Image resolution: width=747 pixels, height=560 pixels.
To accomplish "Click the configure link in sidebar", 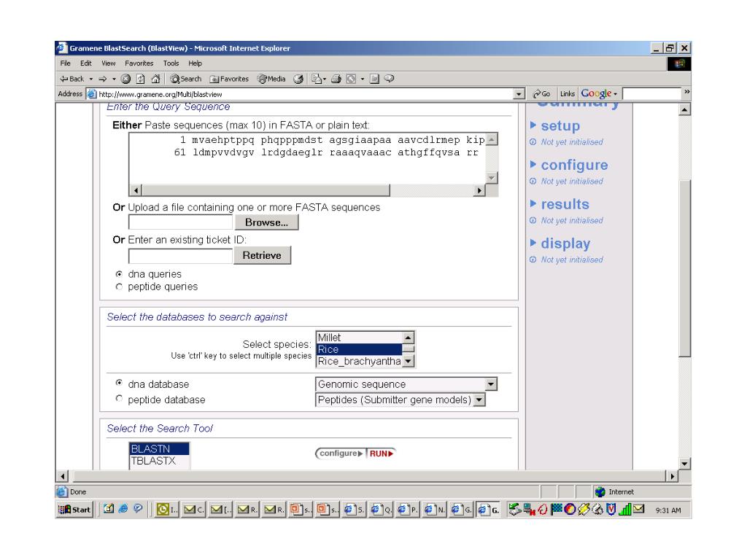I will [x=574, y=165].
